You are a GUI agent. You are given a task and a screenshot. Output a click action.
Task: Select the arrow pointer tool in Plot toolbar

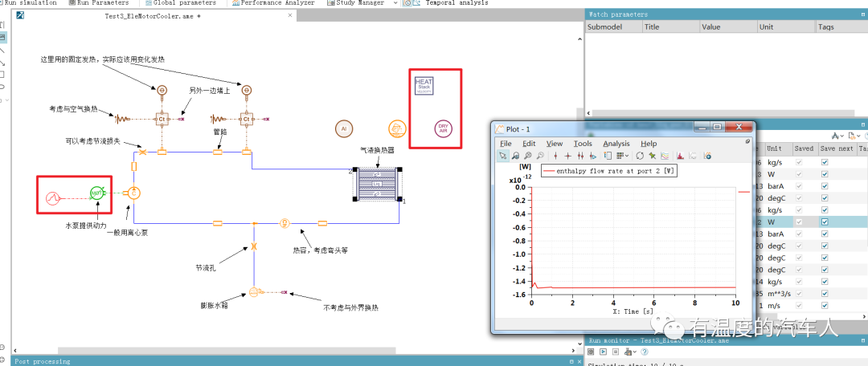tap(502, 156)
